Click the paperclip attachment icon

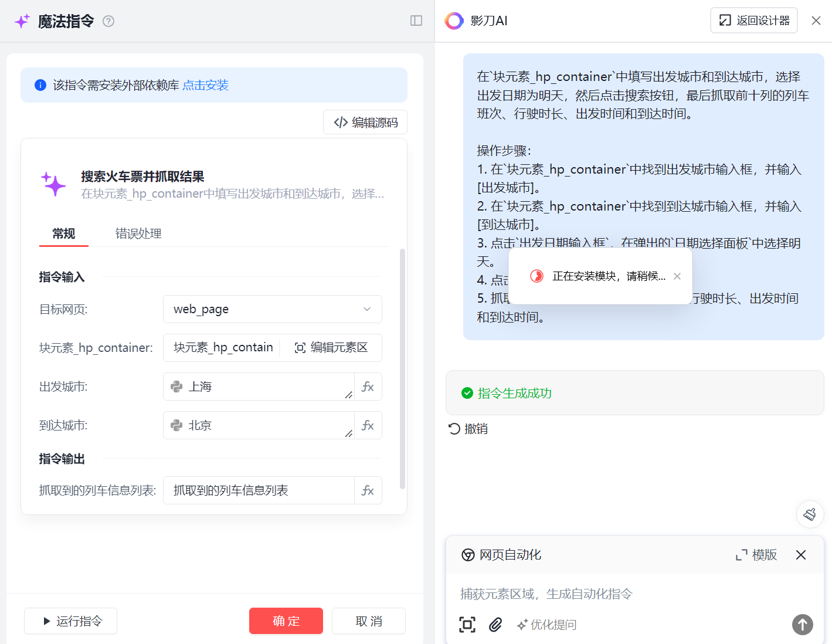point(495,625)
